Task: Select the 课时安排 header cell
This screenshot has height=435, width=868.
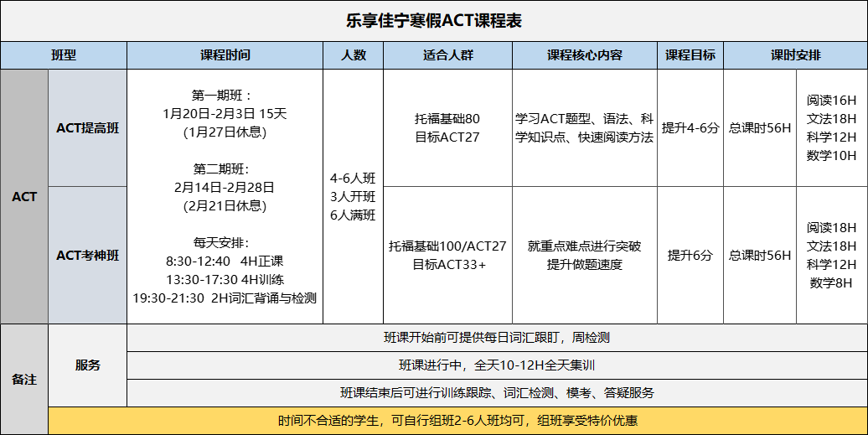Action: tap(795, 55)
